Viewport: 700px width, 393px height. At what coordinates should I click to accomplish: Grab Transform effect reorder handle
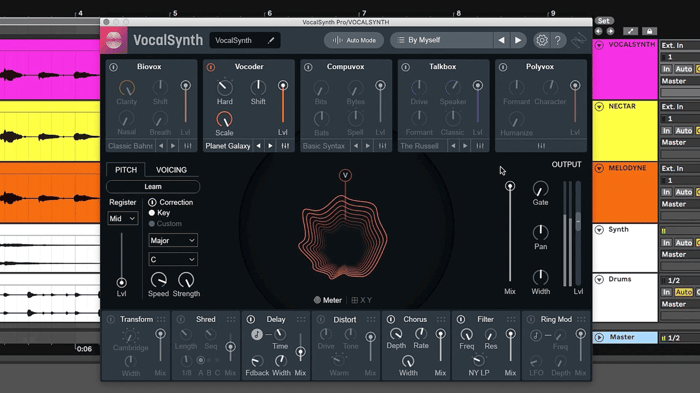[161, 319]
